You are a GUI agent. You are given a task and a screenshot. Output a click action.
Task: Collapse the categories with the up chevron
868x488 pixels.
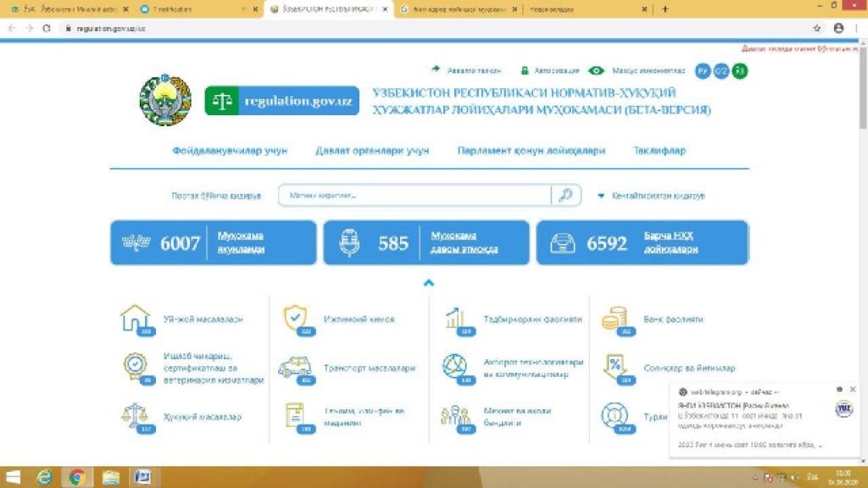[x=429, y=283]
